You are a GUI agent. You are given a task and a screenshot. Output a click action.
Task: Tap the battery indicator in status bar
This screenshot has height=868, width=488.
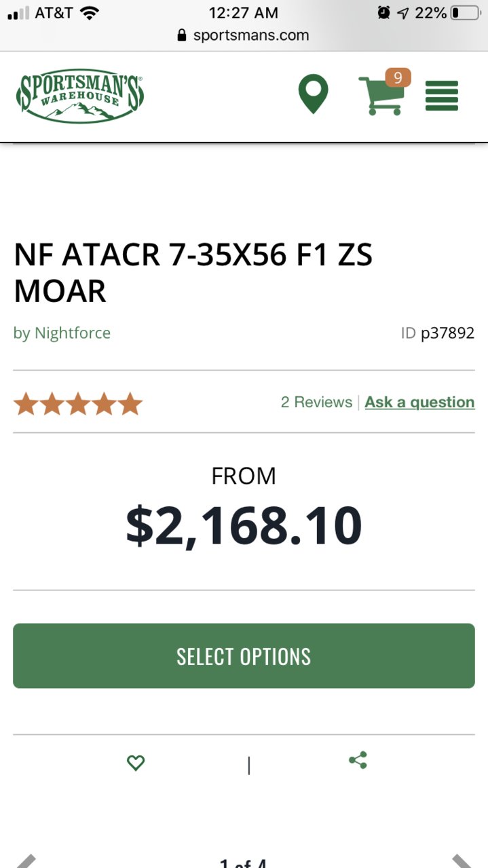pyautogui.click(x=466, y=12)
